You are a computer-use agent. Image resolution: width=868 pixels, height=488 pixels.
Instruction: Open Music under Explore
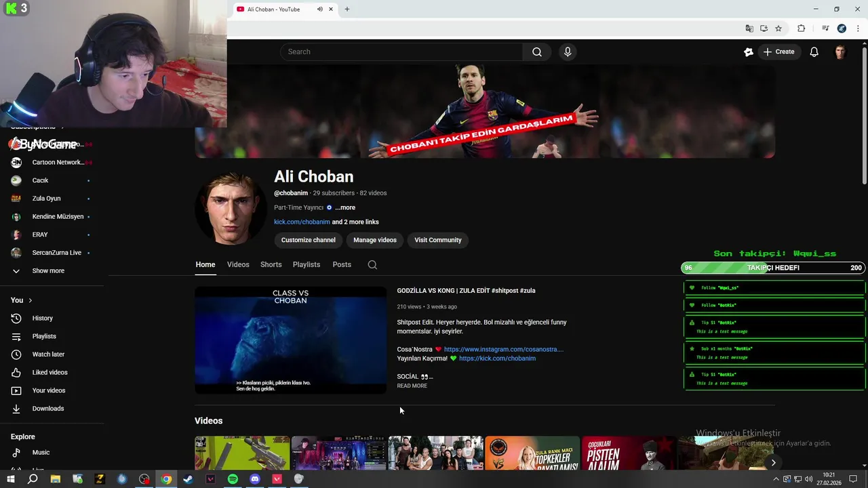[41, 453]
